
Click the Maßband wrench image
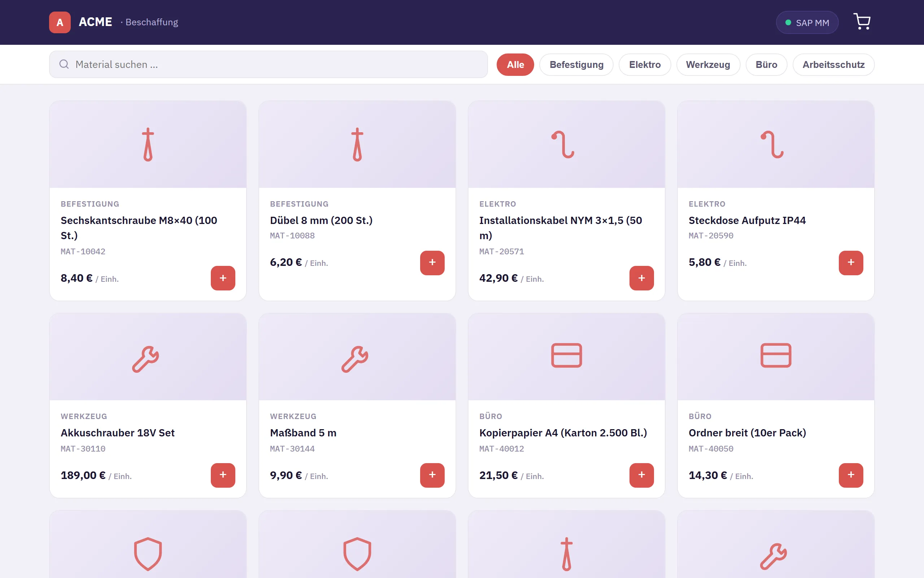[357, 357]
